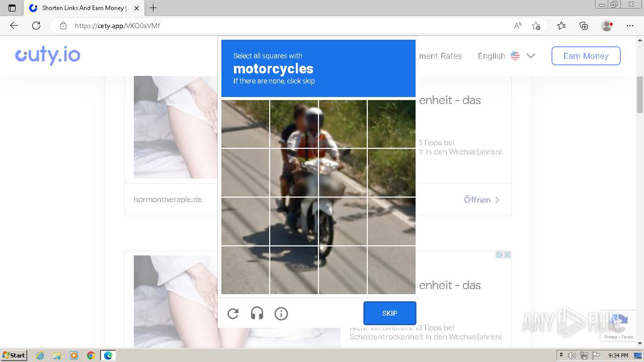The width and height of the screenshot is (644, 362).
Task: Click the browser back arrow
Action: [x=14, y=26]
